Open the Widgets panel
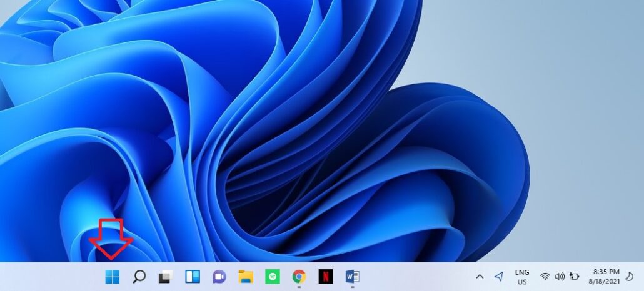Viewport: 644px width, 291px height. tap(193, 277)
